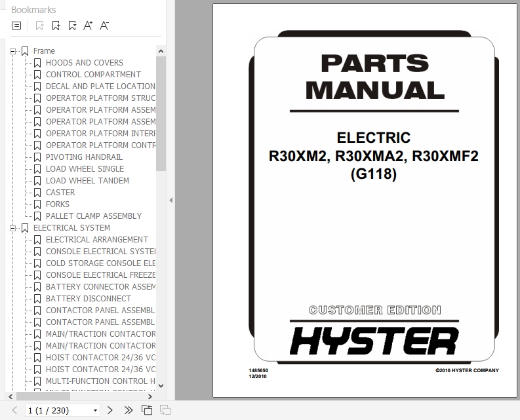Click the ELECTRICAL SYSTEM bookmark icon

click(25, 228)
